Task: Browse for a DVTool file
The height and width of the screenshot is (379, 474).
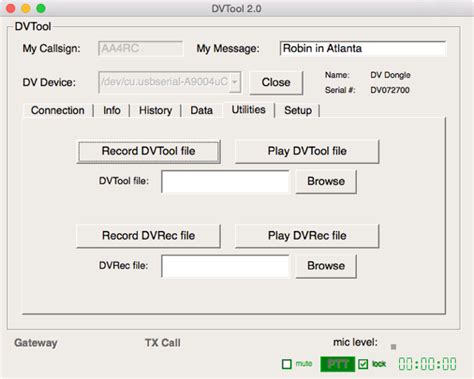Action: click(326, 182)
